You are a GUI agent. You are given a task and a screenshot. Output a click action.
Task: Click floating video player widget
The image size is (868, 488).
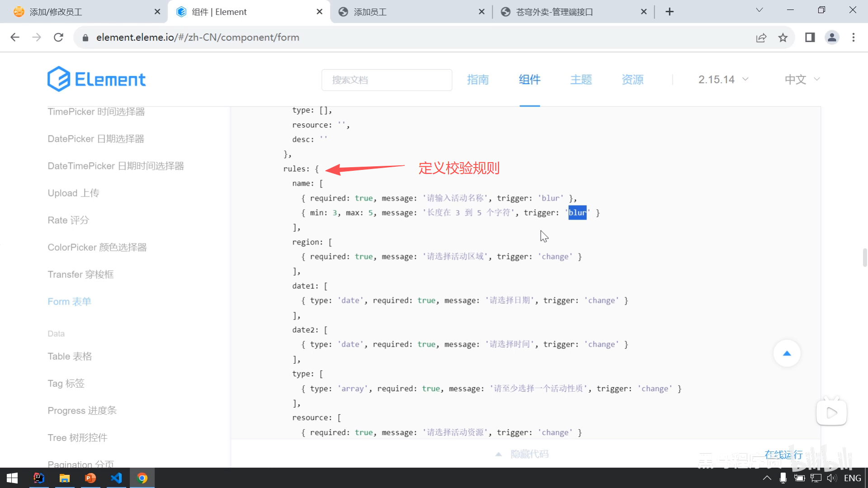point(831,412)
